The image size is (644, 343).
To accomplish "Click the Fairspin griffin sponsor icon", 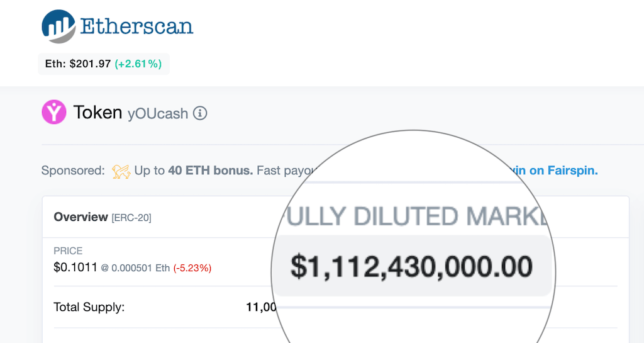I will click(121, 171).
